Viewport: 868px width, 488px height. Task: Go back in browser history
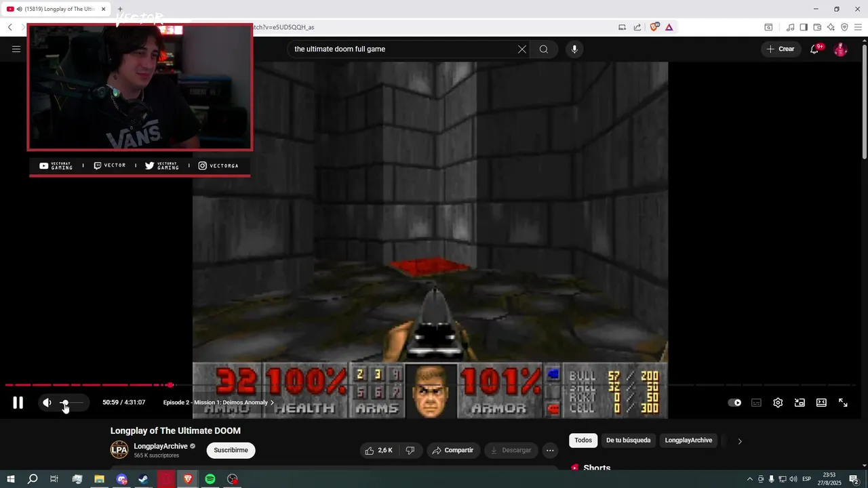point(10,27)
